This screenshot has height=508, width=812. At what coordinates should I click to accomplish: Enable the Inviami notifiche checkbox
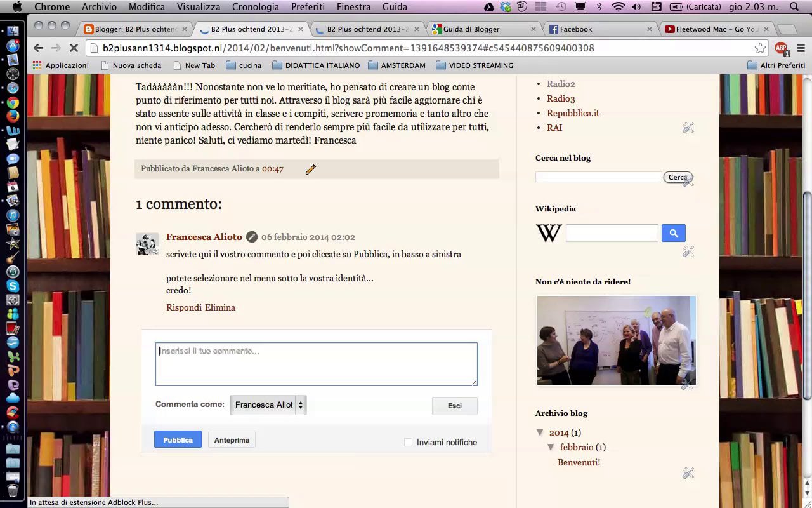[408, 442]
